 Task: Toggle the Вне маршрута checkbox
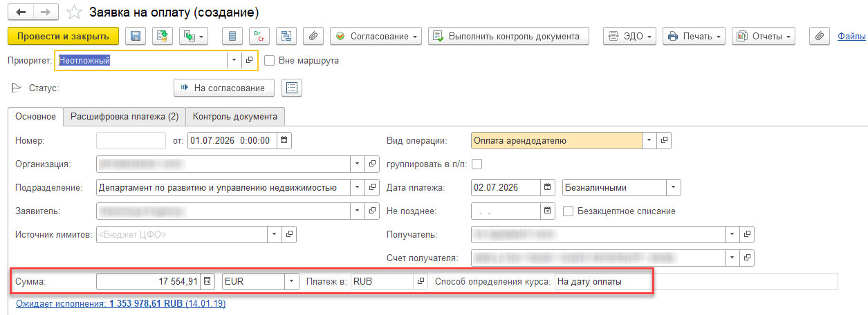click(x=270, y=61)
